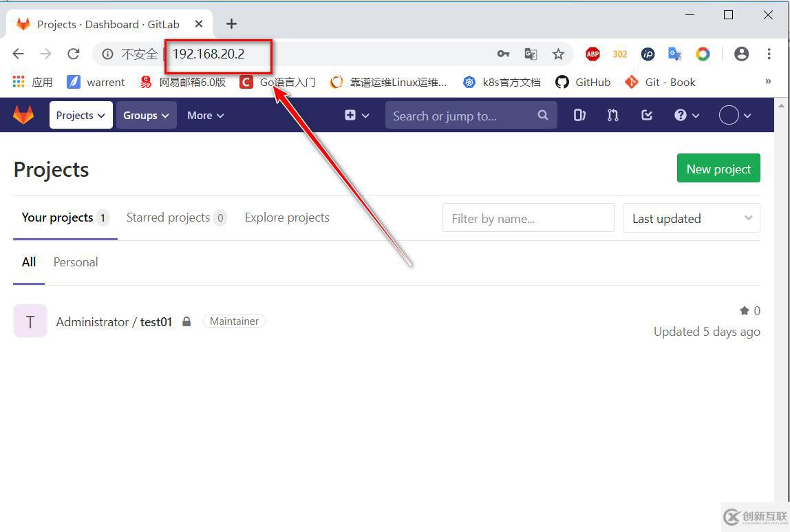Open the 网易邮箱6.0版 bookmark
The height and width of the screenshot is (532, 790).
[x=183, y=82]
